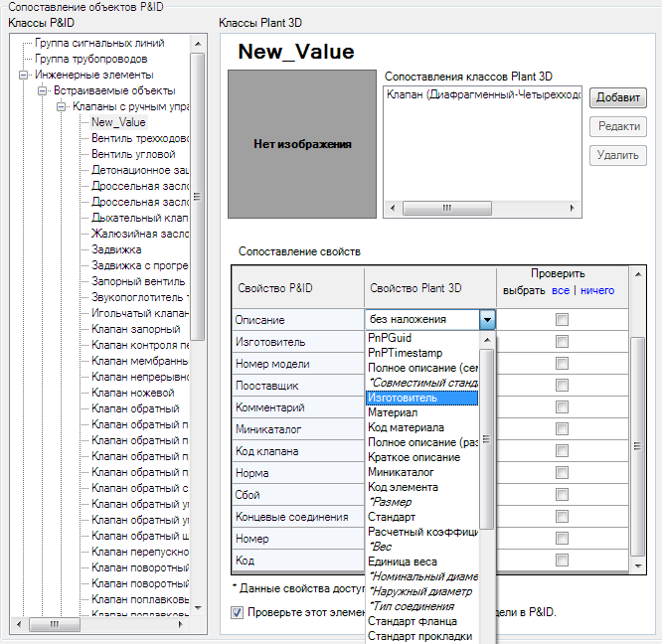Choose Стандарт прокладки in the dropdown list
This screenshot has width=662, height=644.
tap(419, 636)
